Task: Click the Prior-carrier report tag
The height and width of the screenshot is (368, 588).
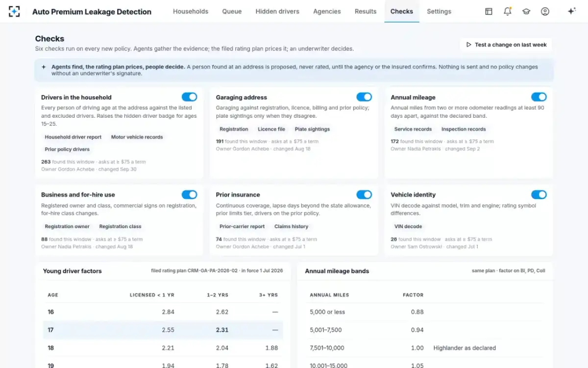Action: (242, 227)
